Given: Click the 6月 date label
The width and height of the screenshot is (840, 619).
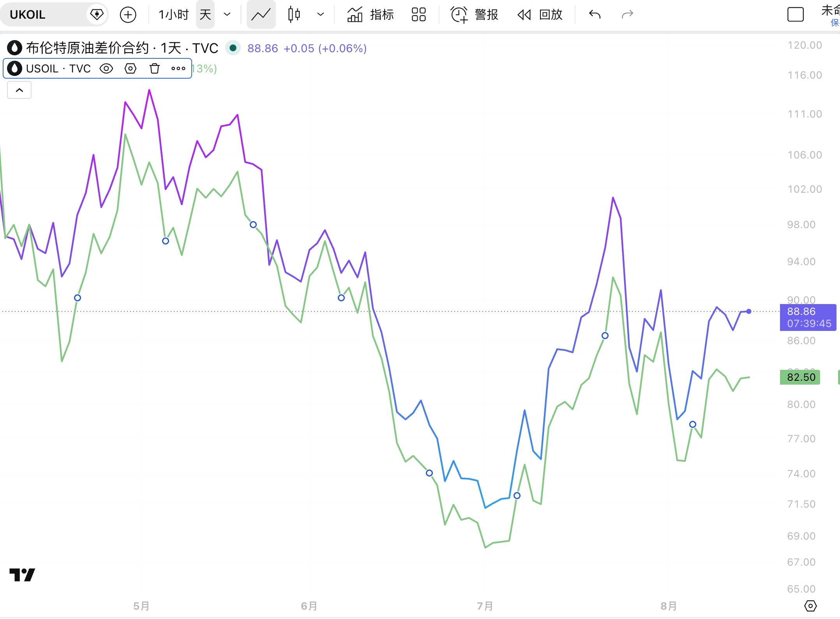Looking at the screenshot, I should 309,606.
